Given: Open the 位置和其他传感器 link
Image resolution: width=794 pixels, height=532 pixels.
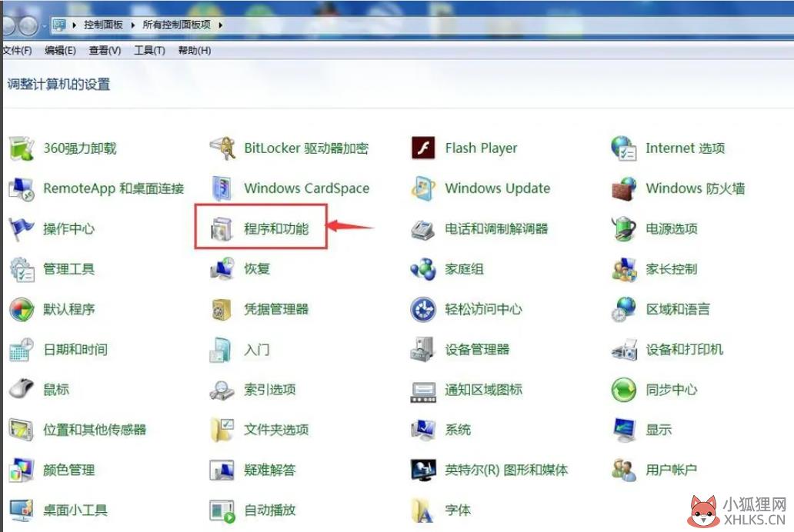Looking at the screenshot, I should tap(95, 431).
